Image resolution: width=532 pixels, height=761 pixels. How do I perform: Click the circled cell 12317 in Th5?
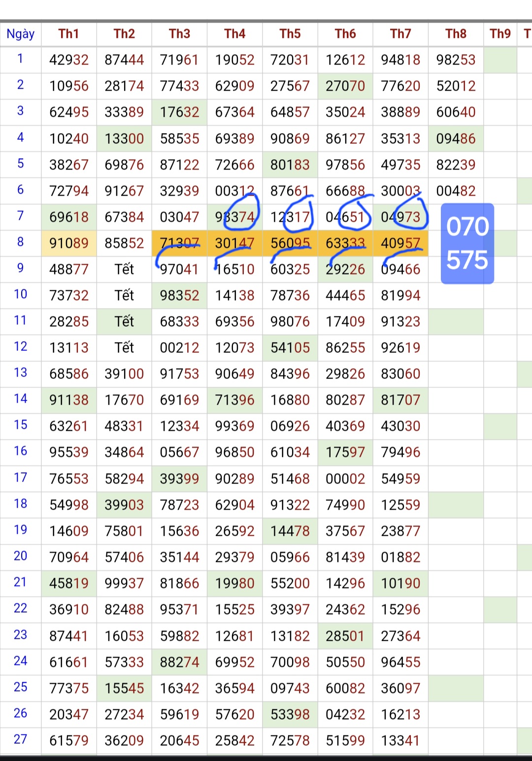point(290,217)
